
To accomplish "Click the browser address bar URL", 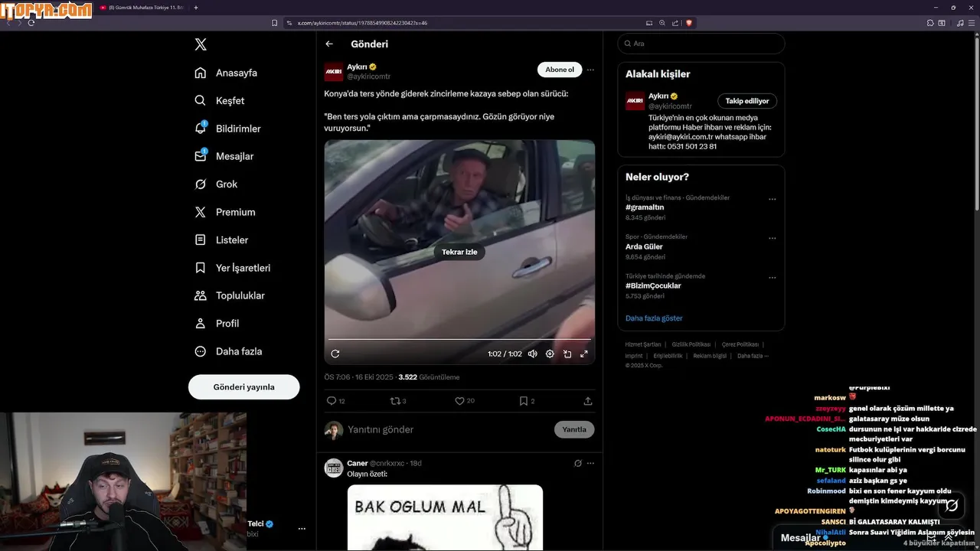I will point(362,23).
